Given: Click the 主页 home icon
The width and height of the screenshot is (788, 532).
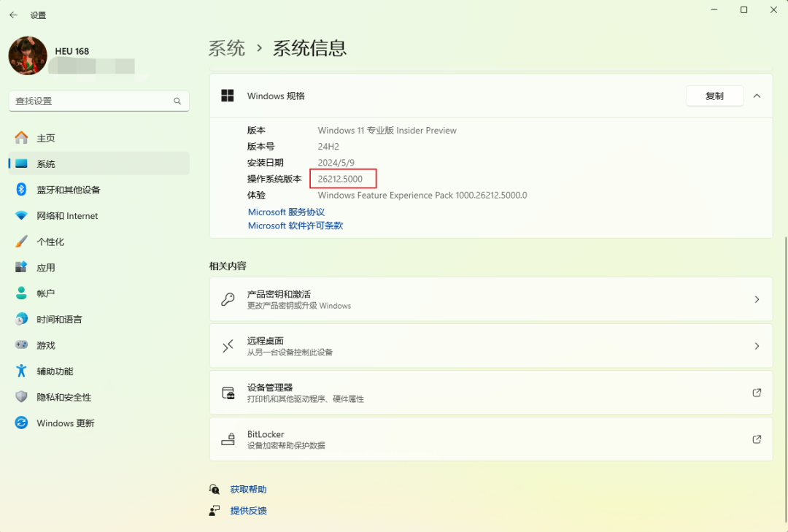Looking at the screenshot, I should tap(21, 138).
